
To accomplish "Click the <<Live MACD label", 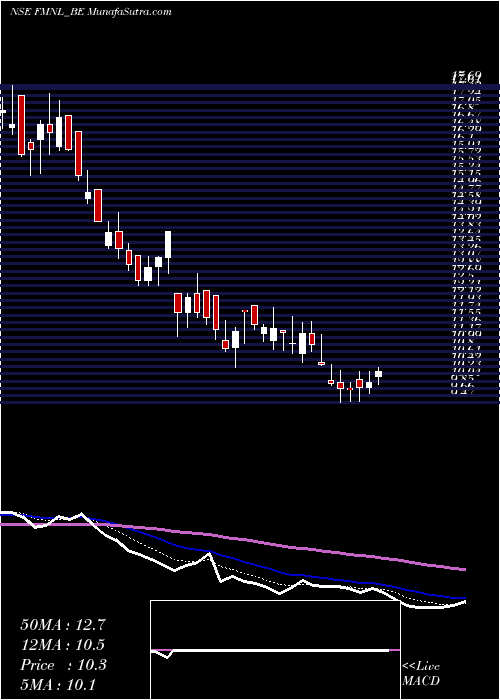I will click(421, 674).
